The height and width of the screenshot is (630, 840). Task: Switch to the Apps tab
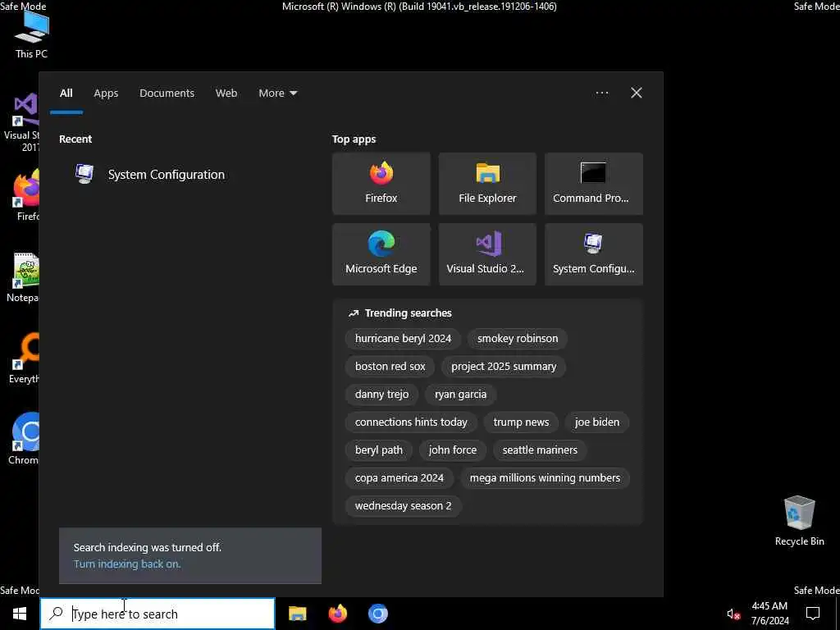106,94
